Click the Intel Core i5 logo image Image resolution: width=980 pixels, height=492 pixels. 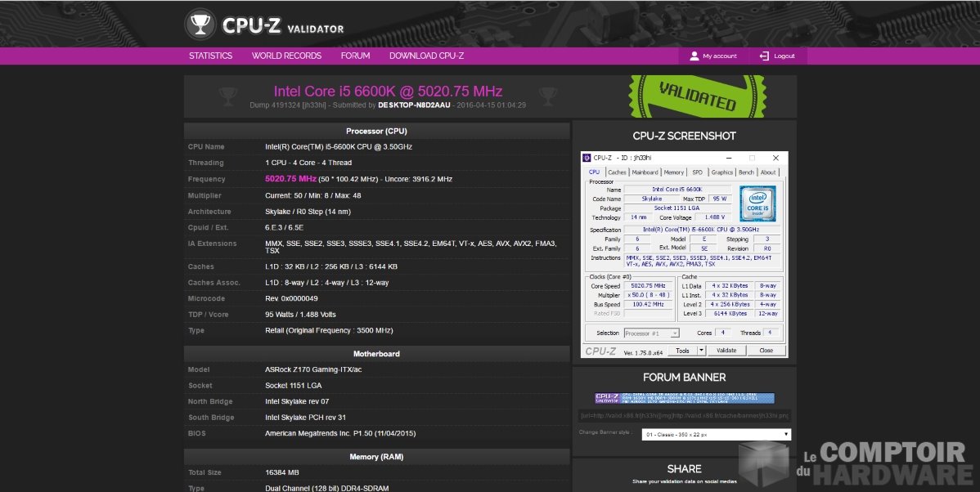pyautogui.click(x=757, y=204)
